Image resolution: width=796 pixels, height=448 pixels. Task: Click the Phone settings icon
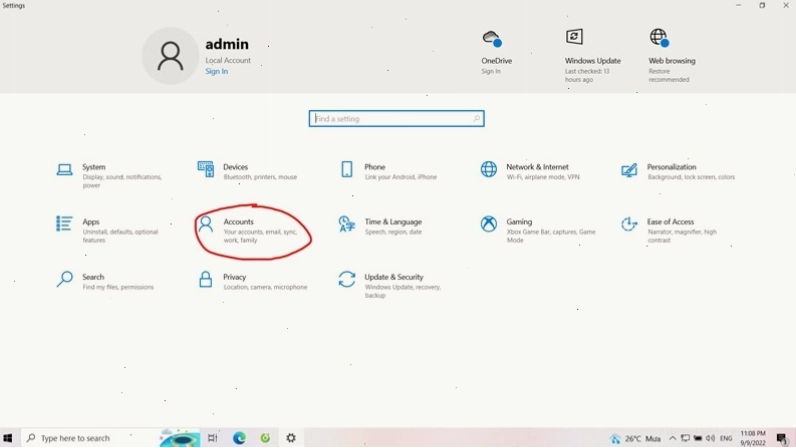347,169
